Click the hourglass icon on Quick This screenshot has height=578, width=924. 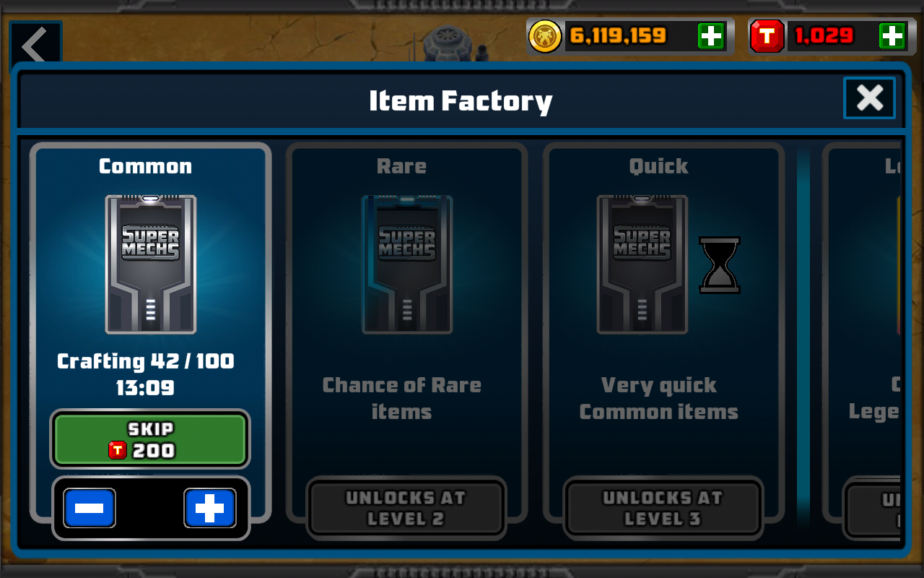(720, 264)
